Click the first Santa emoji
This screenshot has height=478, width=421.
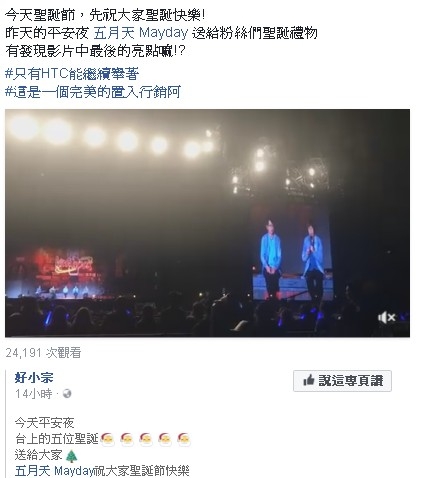point(107,439)
